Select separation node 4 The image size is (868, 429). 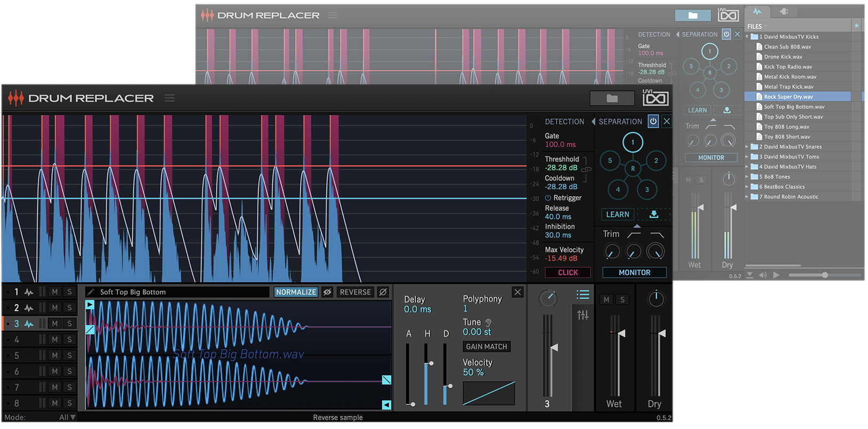pos(618,189)
